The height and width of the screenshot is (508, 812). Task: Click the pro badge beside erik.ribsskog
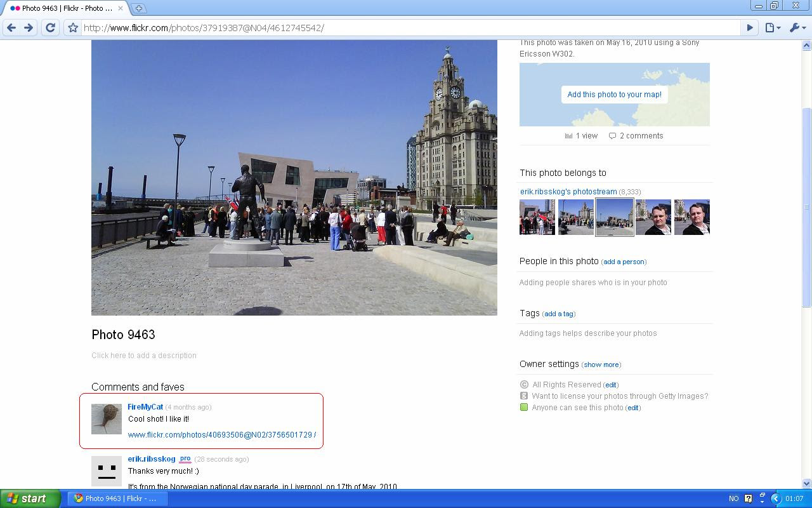pos(185,458)
